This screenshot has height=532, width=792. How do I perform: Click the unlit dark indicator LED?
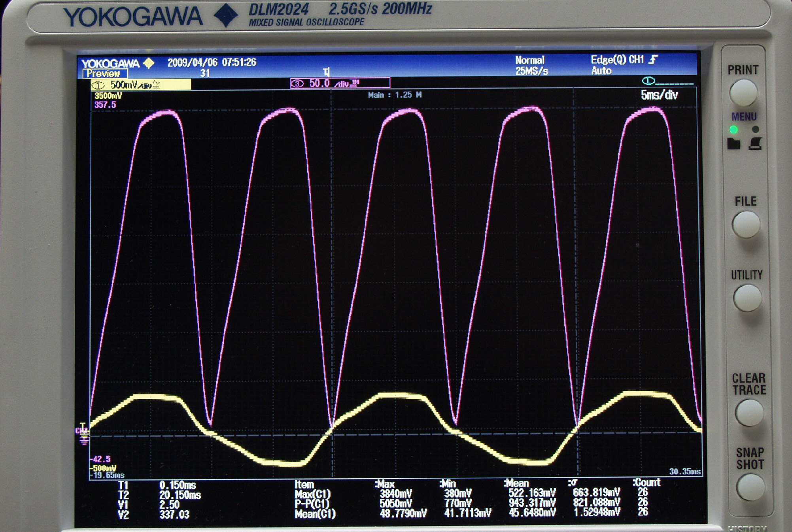click(756, 129)
